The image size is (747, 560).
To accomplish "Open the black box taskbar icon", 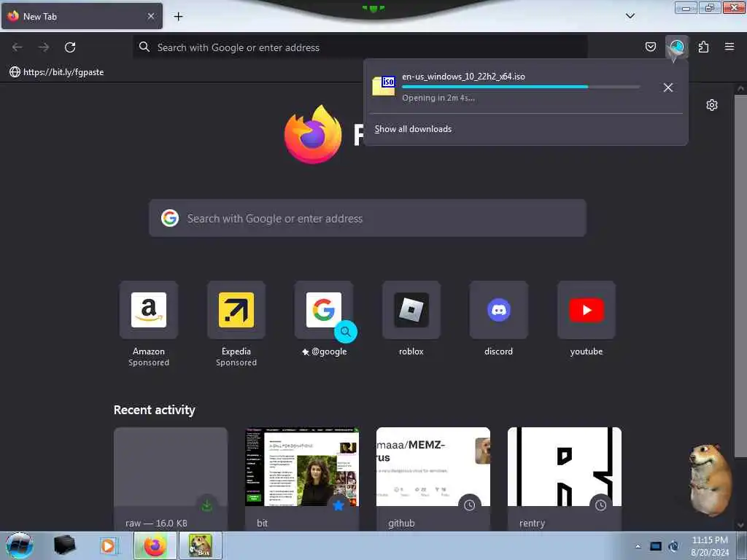I will 64,545.
